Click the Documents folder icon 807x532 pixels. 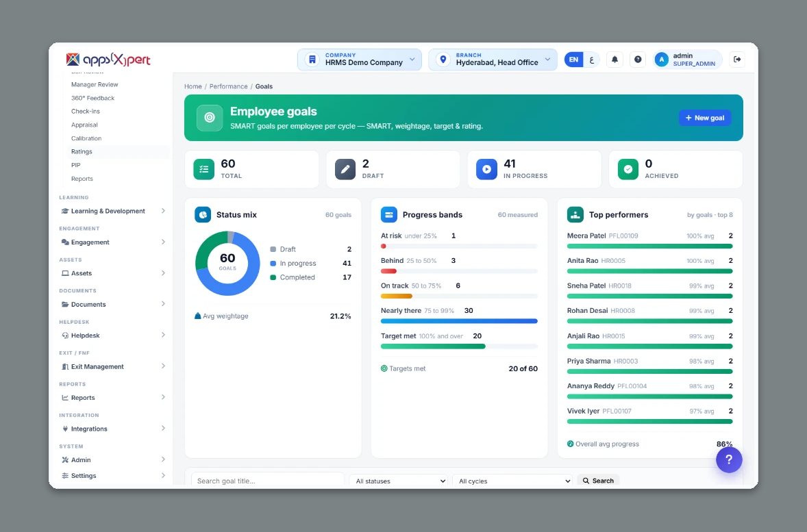[65, 305]
